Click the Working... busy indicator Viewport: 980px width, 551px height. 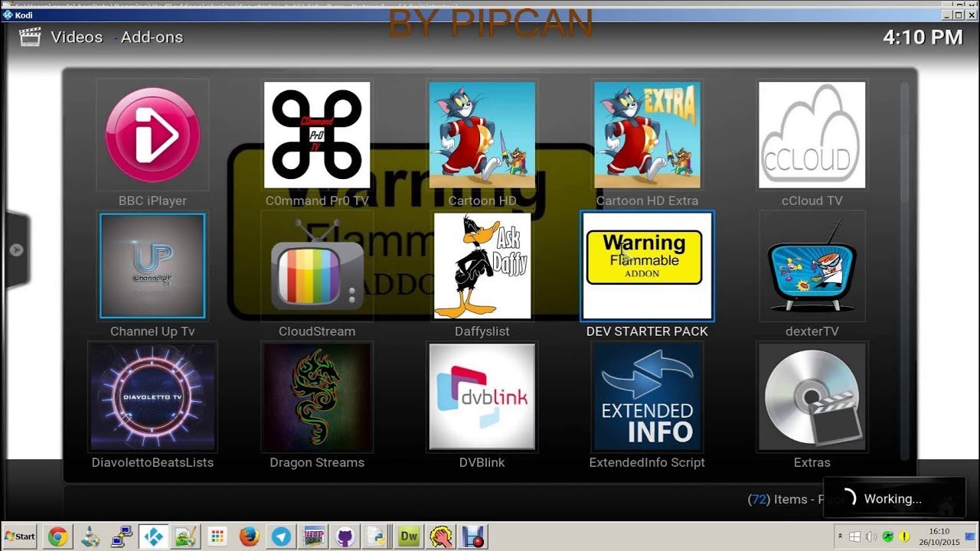tap(894, 499)
